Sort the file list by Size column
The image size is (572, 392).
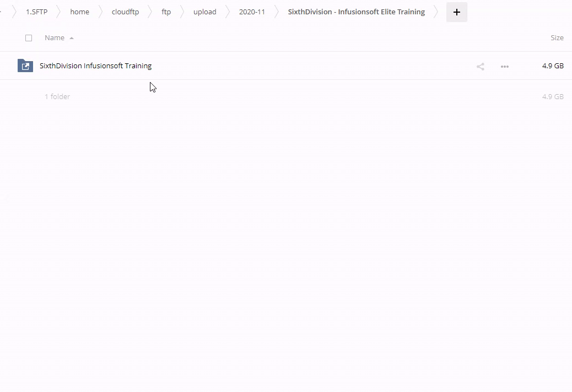(557, 37)
